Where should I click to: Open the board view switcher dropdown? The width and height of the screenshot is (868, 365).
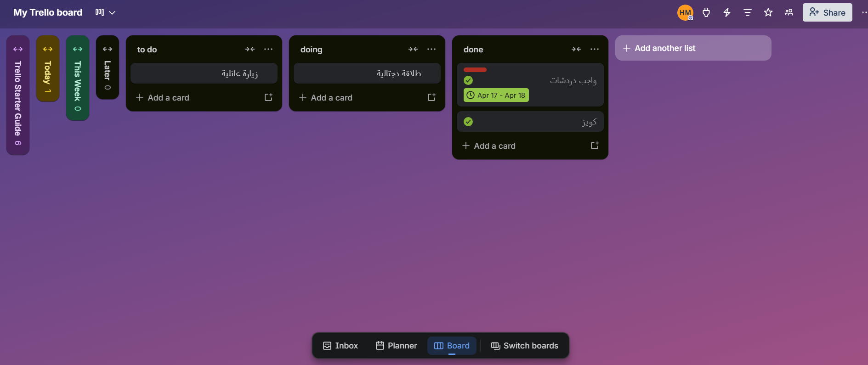click(105, 12)
